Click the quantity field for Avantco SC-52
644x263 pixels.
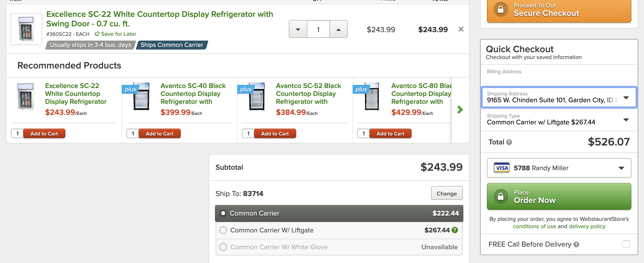(x=248, y=134)
